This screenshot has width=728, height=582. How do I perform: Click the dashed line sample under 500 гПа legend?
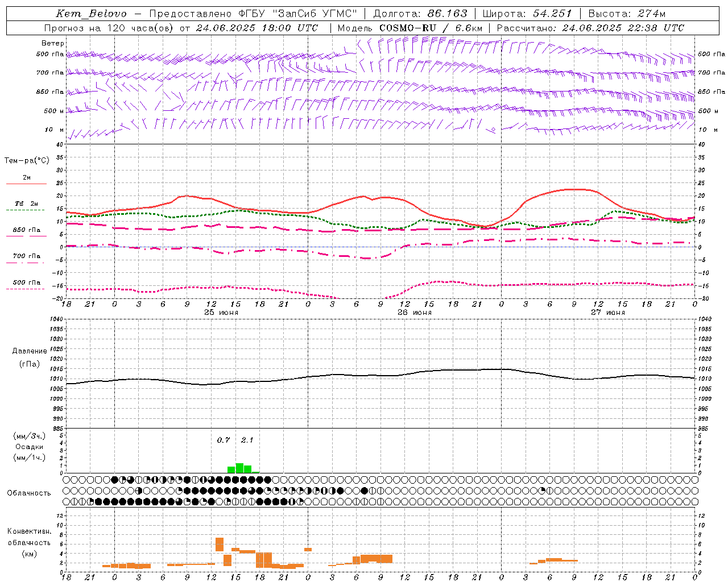[x=26, y=289]
